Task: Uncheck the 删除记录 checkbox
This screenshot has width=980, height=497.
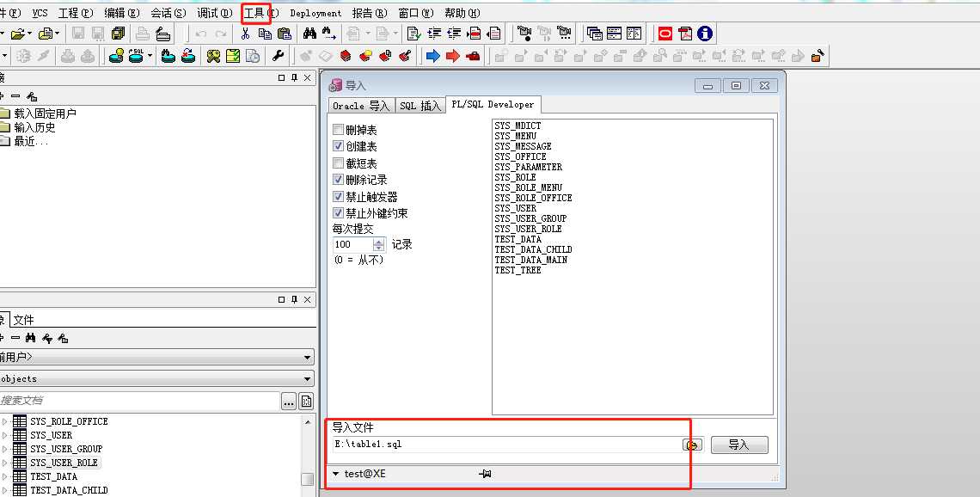Action: tap(338, 180)
